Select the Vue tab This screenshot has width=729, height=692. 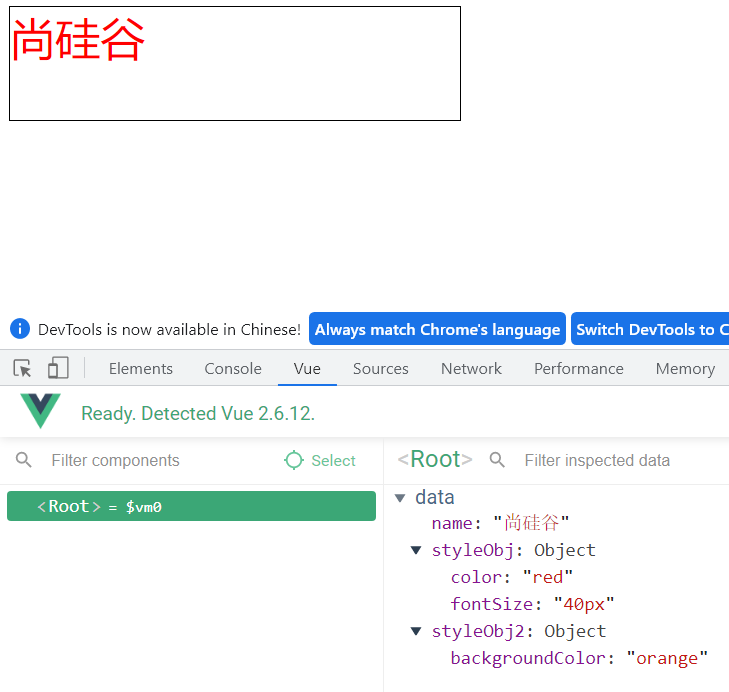point(307,369)
